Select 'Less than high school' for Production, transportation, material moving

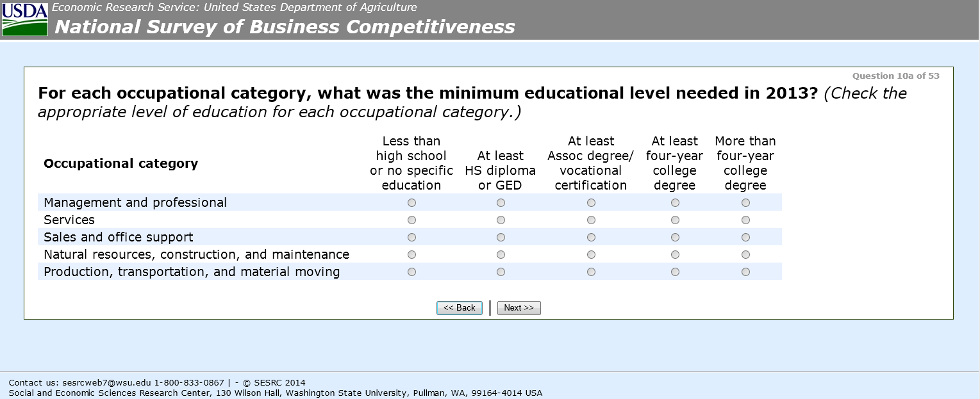(x=411, y=272)
